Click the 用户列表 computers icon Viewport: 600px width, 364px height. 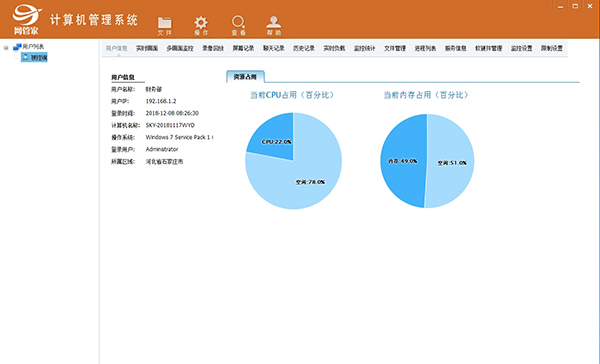click(x=17, y=47)
